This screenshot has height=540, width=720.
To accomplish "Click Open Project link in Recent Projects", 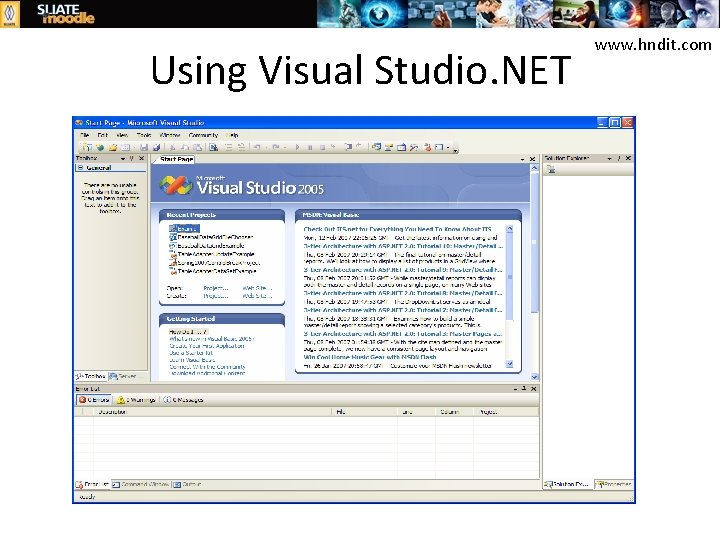I will [x=216, y=288].
